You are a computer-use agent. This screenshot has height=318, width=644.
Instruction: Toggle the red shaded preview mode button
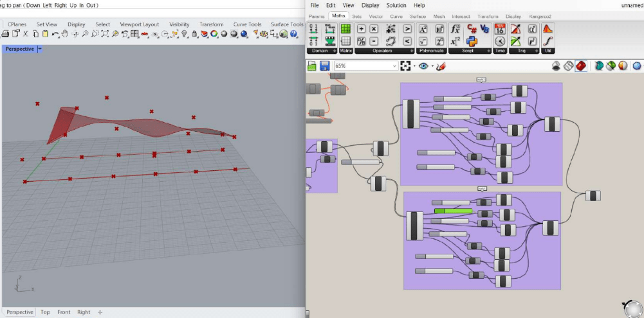[581, 66]
